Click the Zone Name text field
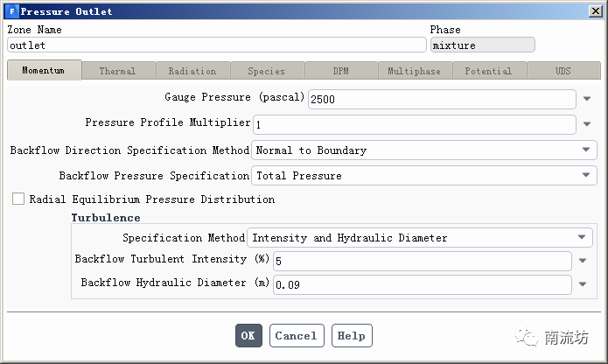The height and width of the screenshot is (364, 608). [x=216, y=45]
